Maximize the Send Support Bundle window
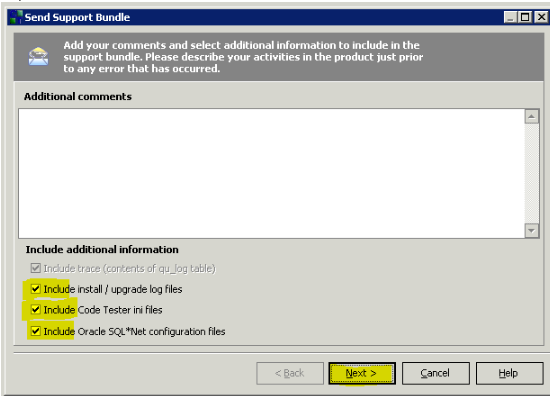This screenshot has height=396, width=550. pyautogui.click(x=525, y=17)
